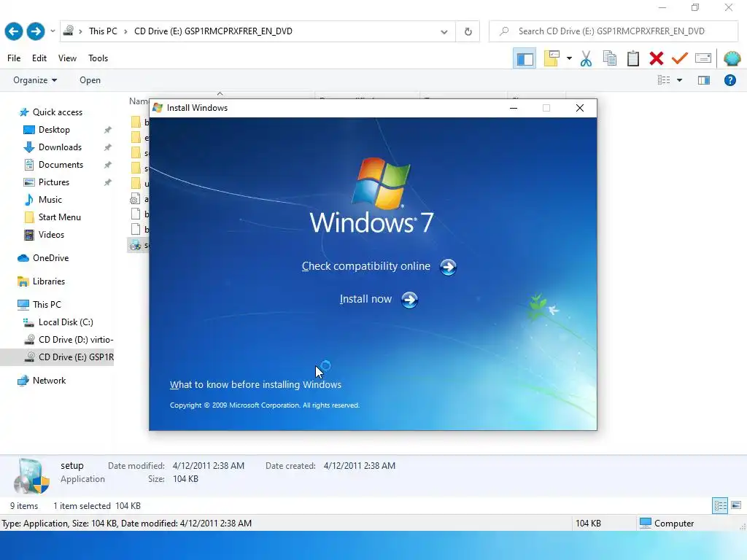Select Network in navigation pane
Image resolution: width=747 pixels, height=560 pixels.
click(49, 381)
